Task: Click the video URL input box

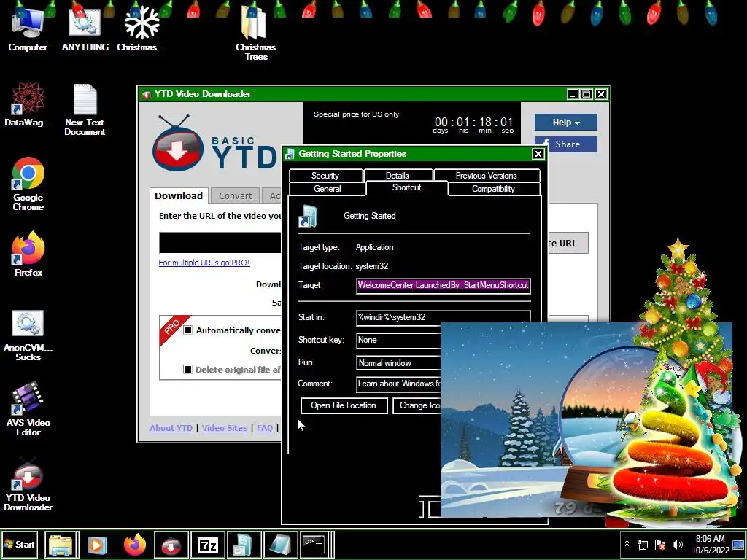Action: coord(220,243)
